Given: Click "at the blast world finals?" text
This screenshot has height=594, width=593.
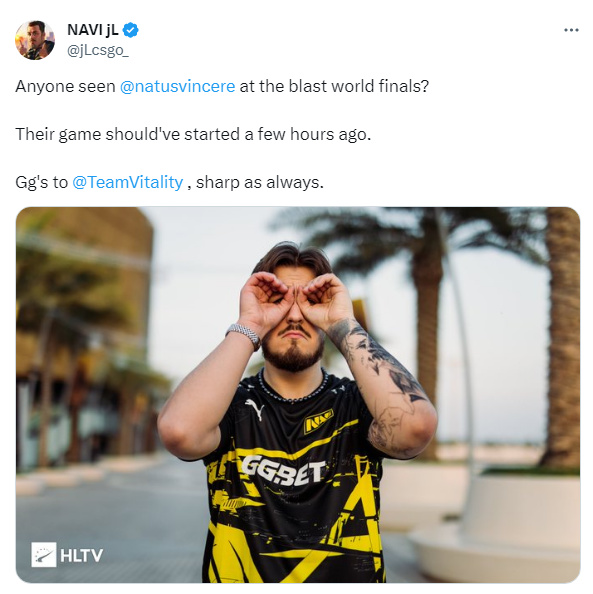Looking at the screenshot, I should point(334,86).
